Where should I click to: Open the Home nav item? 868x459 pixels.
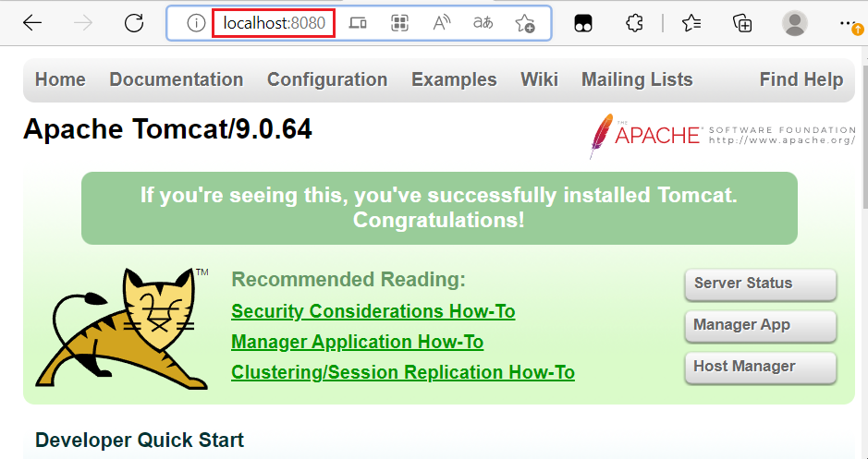click(x=60, y=79)
